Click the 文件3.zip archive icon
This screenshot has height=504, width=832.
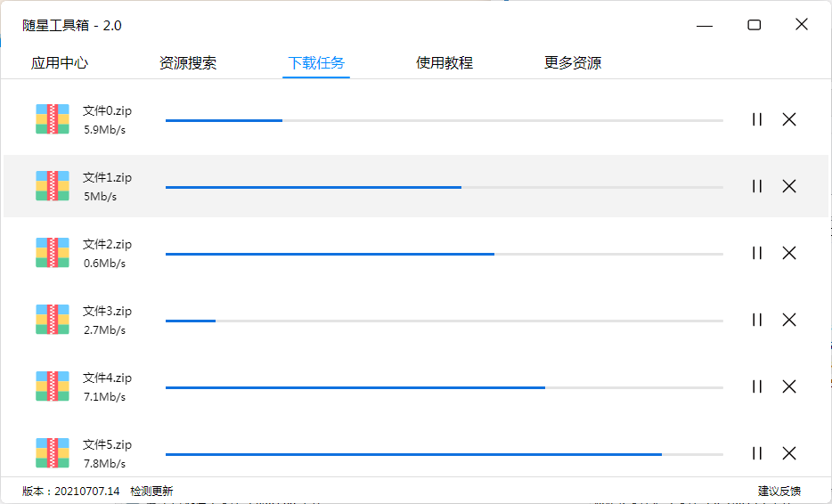coord(53,320)
